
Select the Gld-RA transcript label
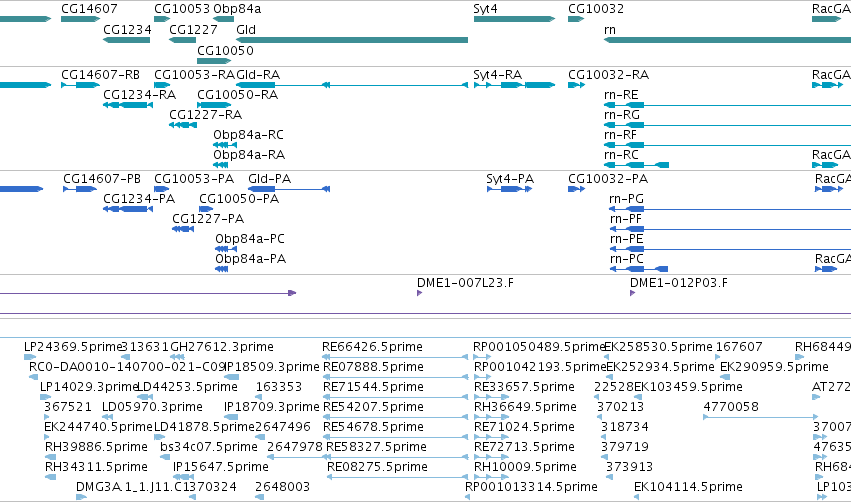258,74
